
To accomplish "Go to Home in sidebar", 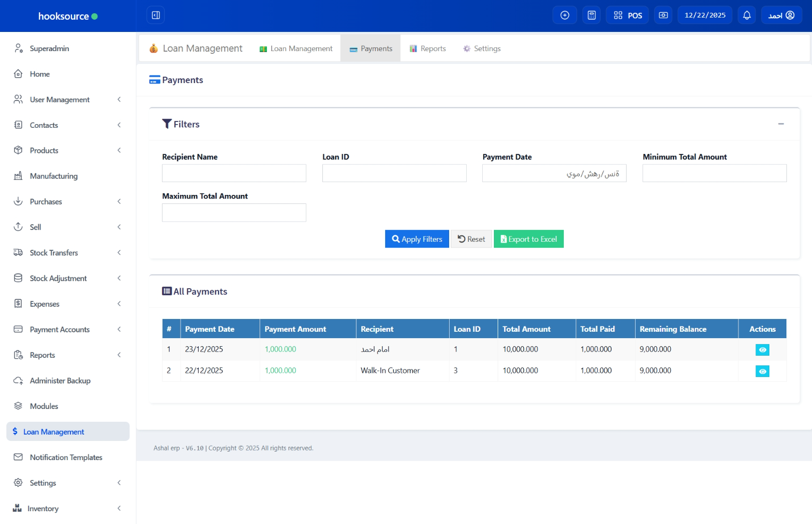I will [x=39, y=74].
